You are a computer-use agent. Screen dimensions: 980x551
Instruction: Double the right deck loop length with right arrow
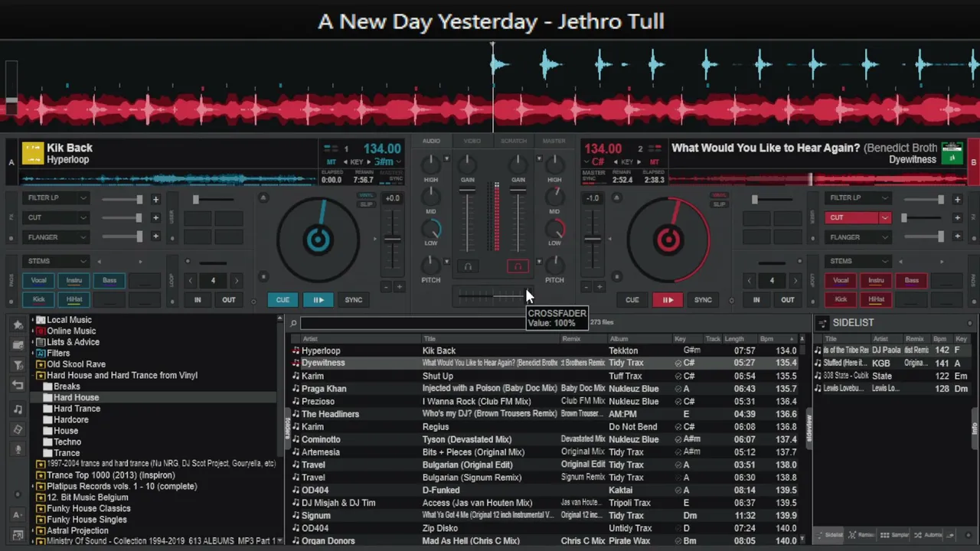tap(795, 281)
